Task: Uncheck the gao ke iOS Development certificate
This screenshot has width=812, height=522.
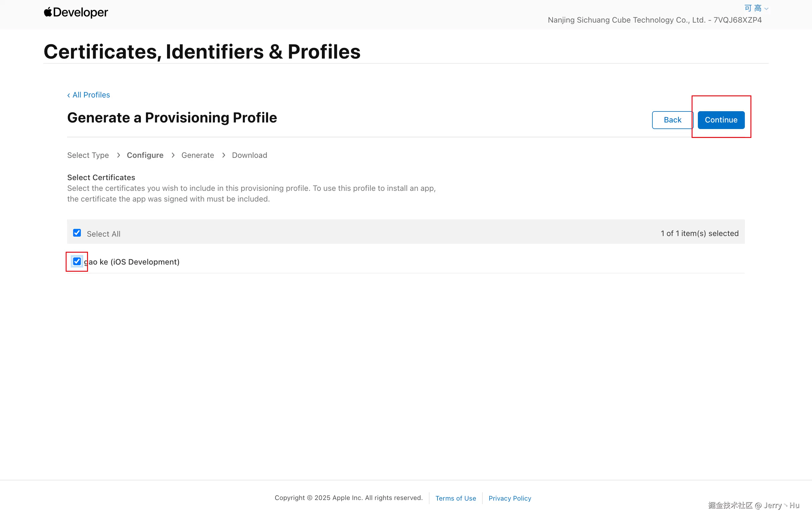Action: (x=77, y=261)
